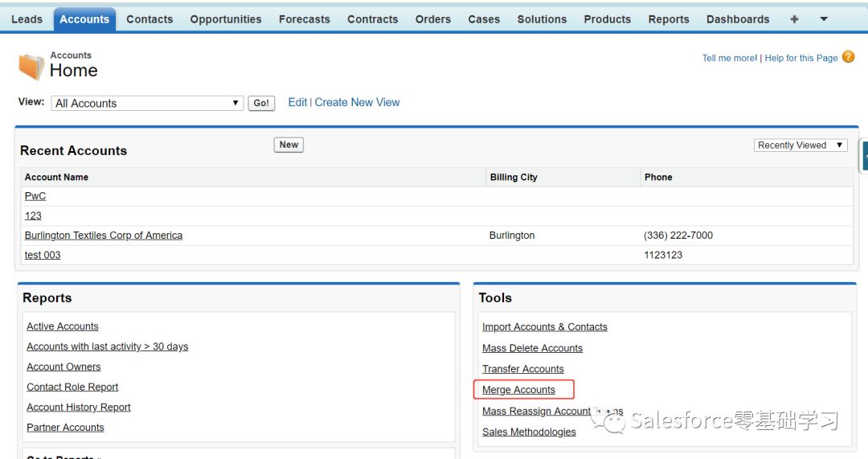Click Mass Delete Accounts tool

pos(533,348)
